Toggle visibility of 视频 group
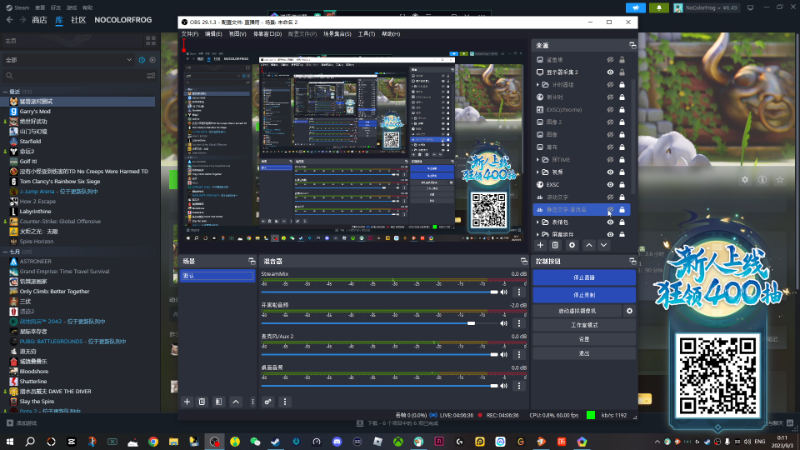The height and width of the screenshot is (450, 800). coord(610,172)
